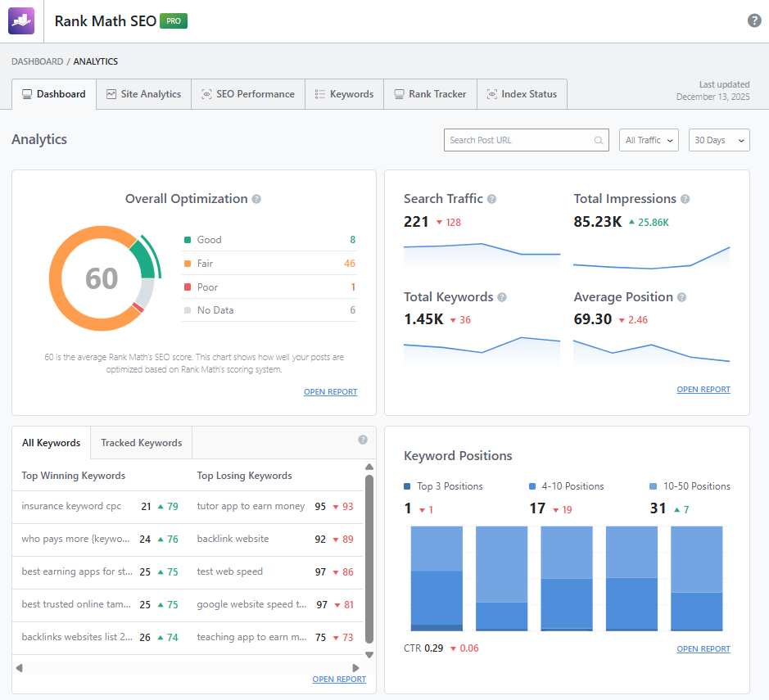This screenshot has height=700, width=769.
Task: Open report under Keyword Positions chart
Action: pos(703,648)
